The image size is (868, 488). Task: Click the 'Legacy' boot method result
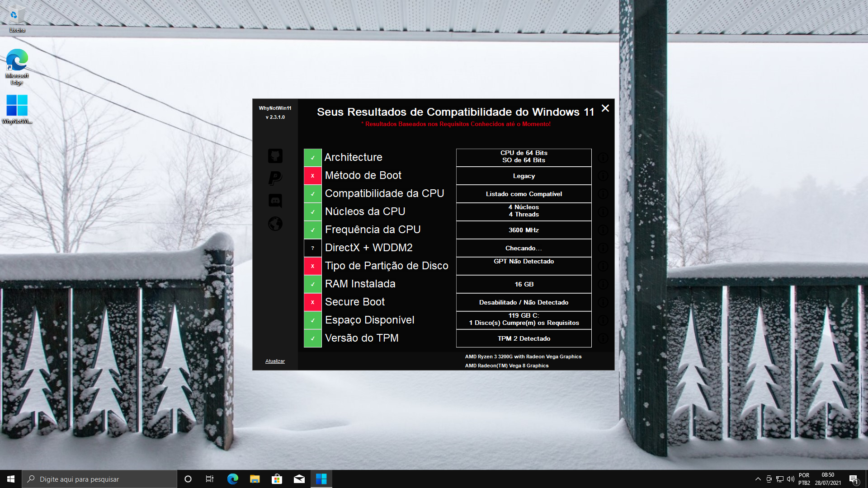(x=524, y=176)
